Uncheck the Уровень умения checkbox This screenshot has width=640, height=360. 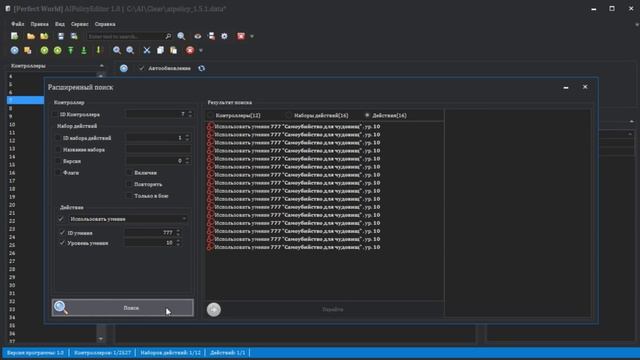point(62,243)
